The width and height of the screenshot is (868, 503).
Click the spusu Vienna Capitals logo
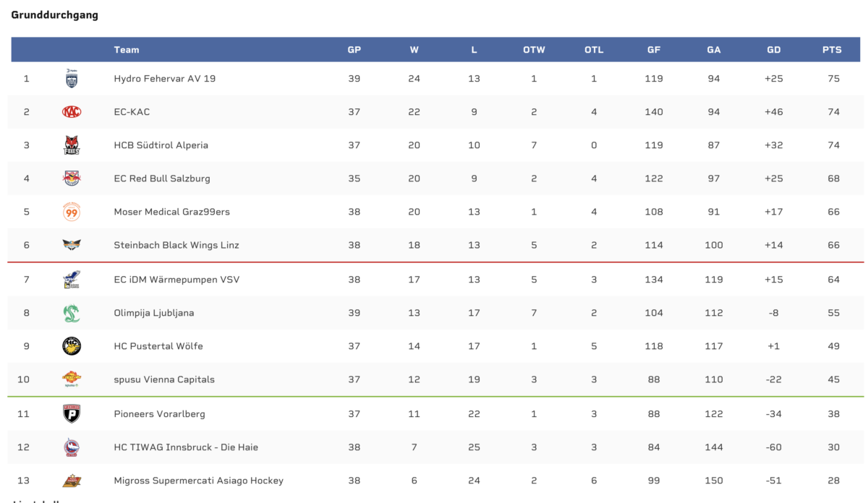[x=72, y=379]
